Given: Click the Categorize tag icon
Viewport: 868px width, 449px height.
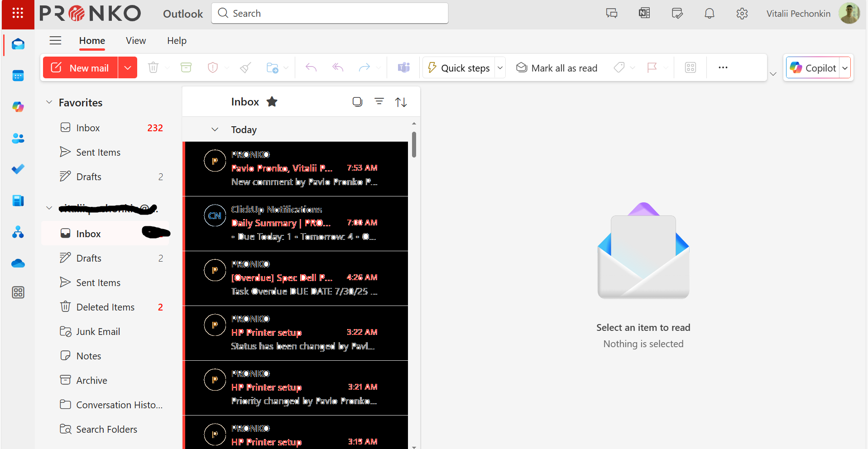Looking at the screenshot, I should pyautogui.click(x=619, y=68).
